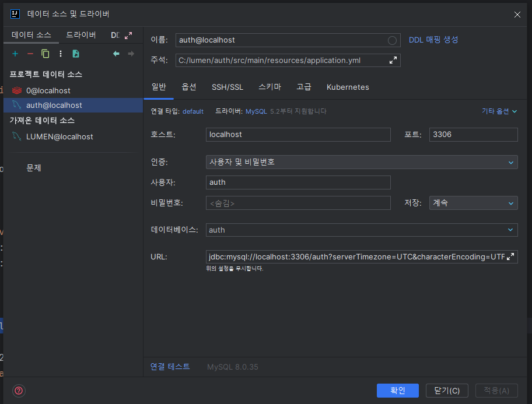The image size is (532, 404).
Task: Open the 데이터베이스 dropdown
Action: [362, 230]
